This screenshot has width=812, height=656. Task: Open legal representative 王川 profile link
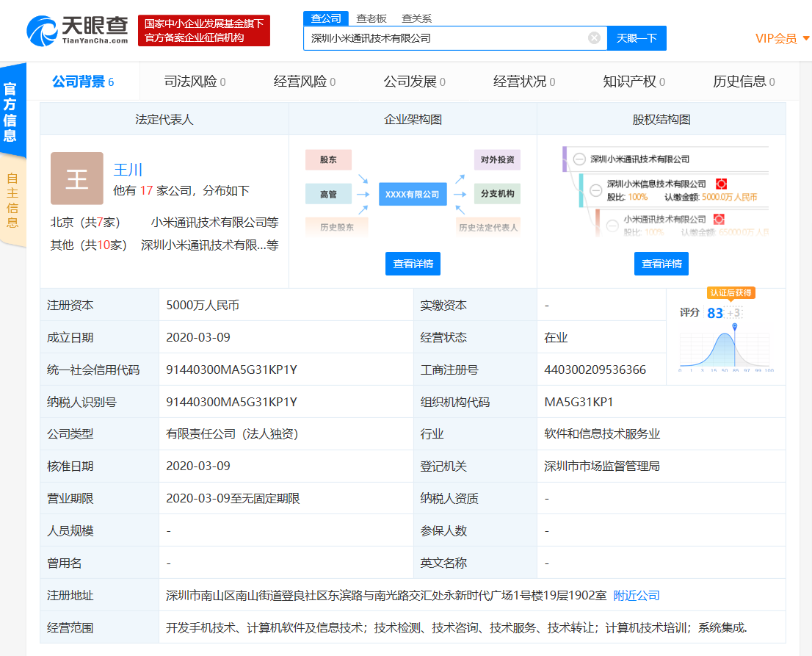[128, 170]
